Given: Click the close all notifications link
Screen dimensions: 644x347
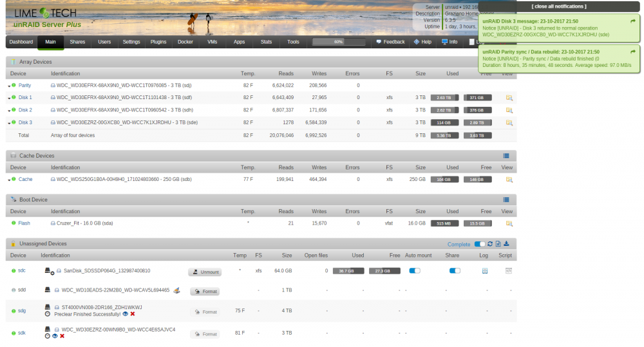Looking at the screenshot, I should (x=558, y=6).
